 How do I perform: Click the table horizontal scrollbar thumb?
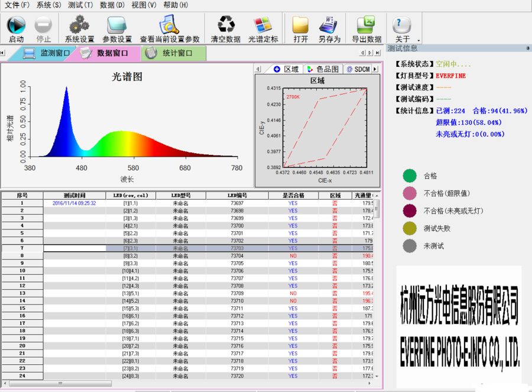click(x=60, y=383)
